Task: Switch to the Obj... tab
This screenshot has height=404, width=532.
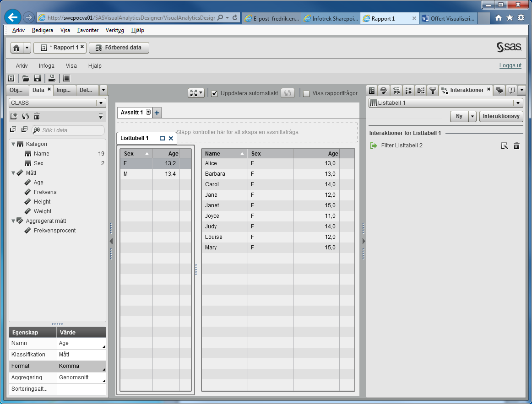Action: [x=16, y=90]
